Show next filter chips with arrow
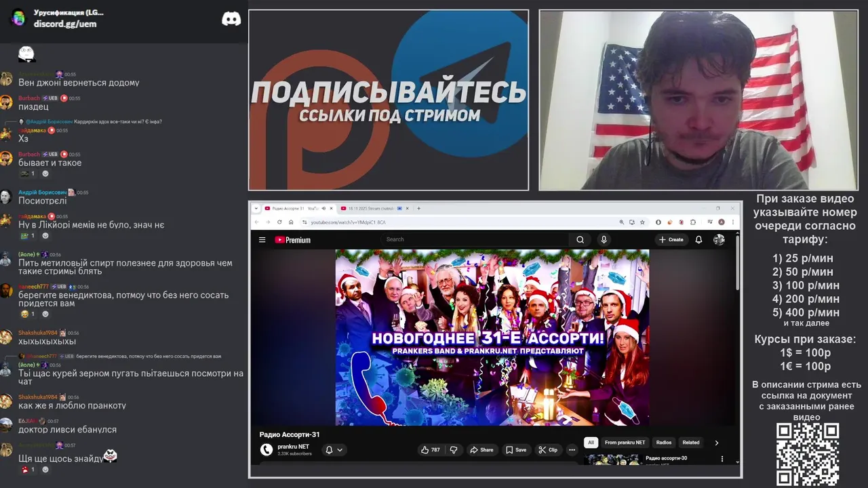 click(x=717, y=443)
